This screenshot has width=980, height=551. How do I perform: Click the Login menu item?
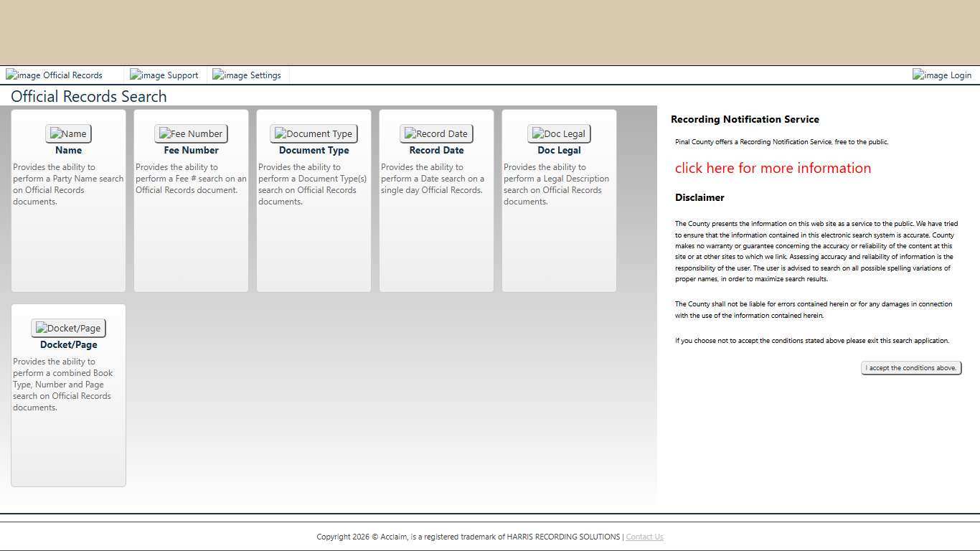[942, 75]
